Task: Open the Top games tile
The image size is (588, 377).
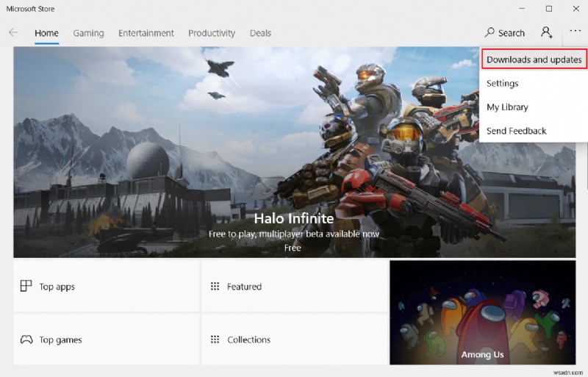Action: coord(107,339)
